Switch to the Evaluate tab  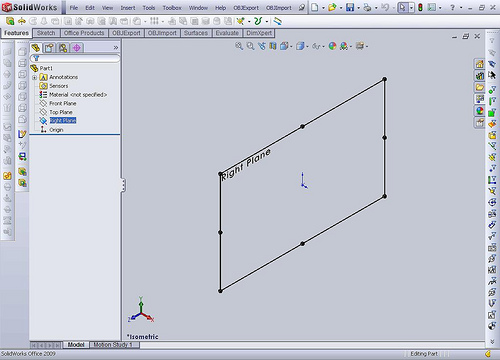[x=227, y=33]
